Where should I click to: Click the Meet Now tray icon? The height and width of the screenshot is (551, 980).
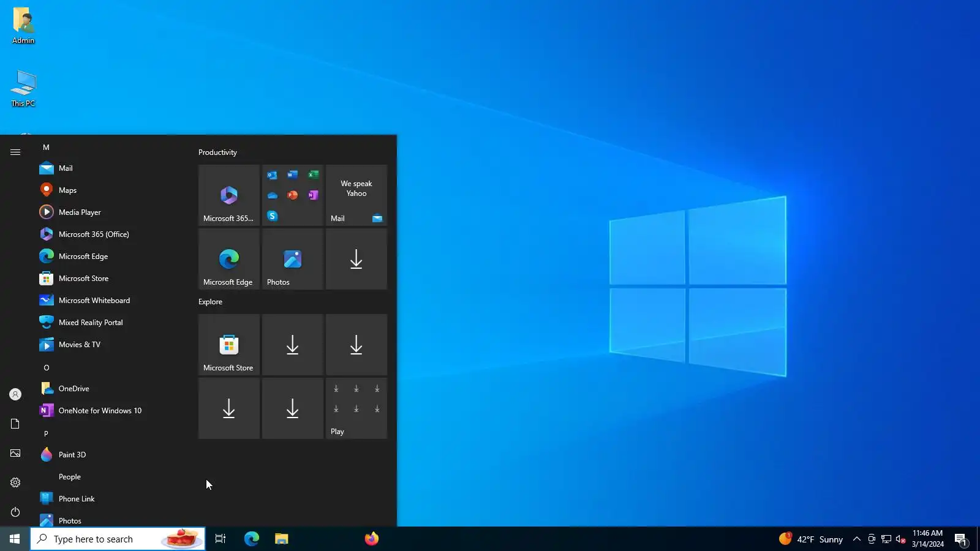click(x=872, y=539)
